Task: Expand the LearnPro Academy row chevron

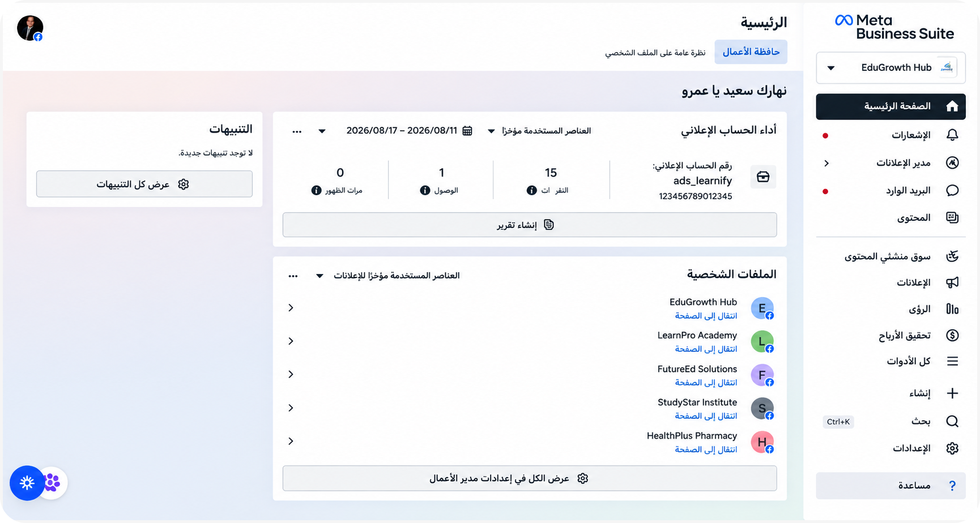Action: (291, 341)
